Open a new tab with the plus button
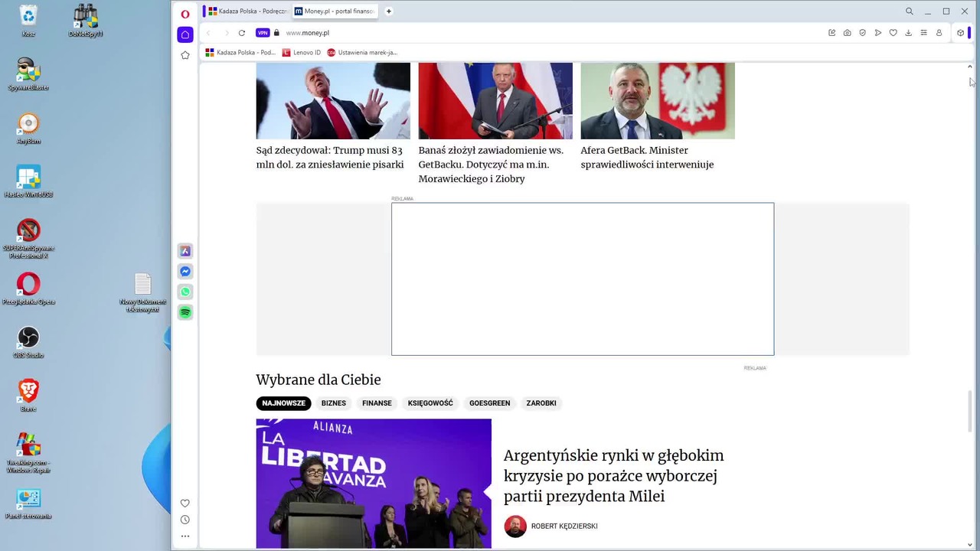 (x=388, y=11)
